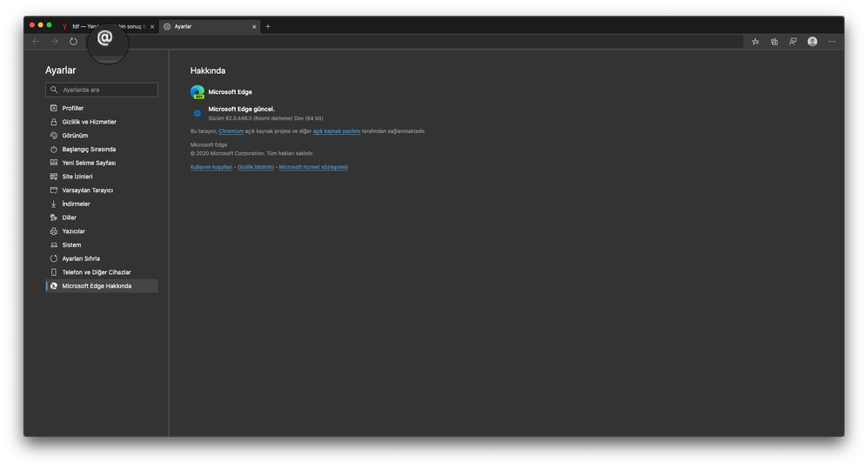The height and width of the screenshot is (468, 868).
Task: Click Edge logo icon beside Hakkında item
Action: pos(54,286)
